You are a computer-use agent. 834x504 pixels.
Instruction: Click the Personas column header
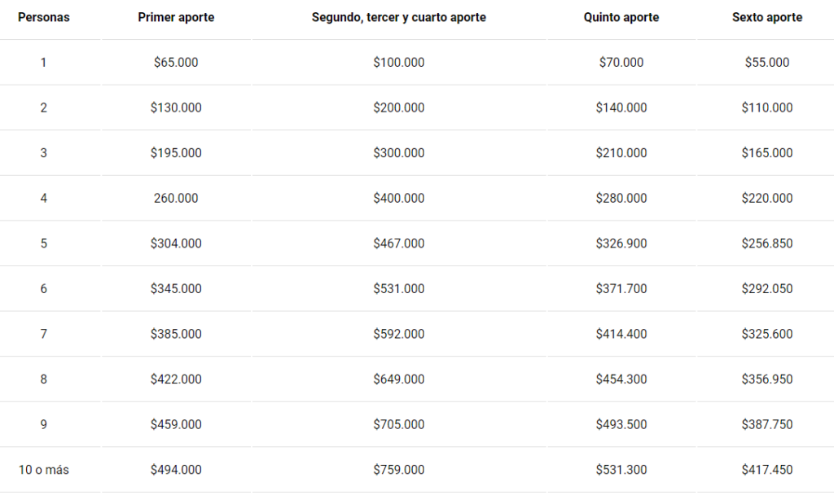pos(44,17)
